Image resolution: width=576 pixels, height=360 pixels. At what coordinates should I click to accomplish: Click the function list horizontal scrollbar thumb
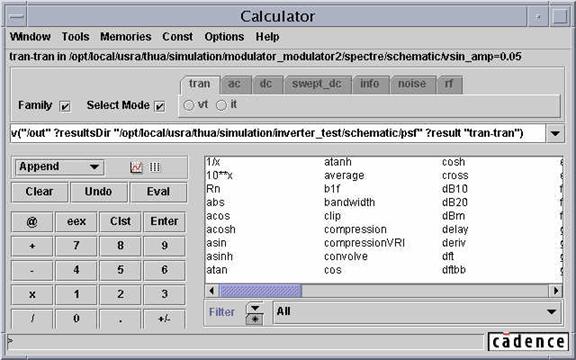260,291
